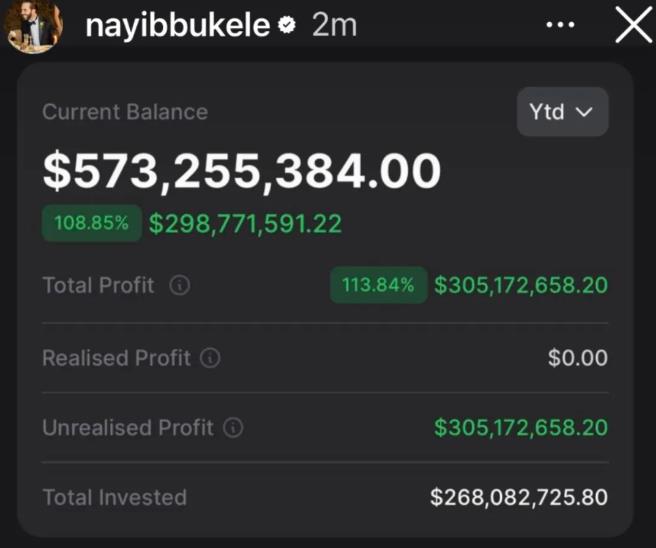Click the chevron arrow beside Ytd
This screenshot has width=656, height=548.
click(x=584, y=112)
